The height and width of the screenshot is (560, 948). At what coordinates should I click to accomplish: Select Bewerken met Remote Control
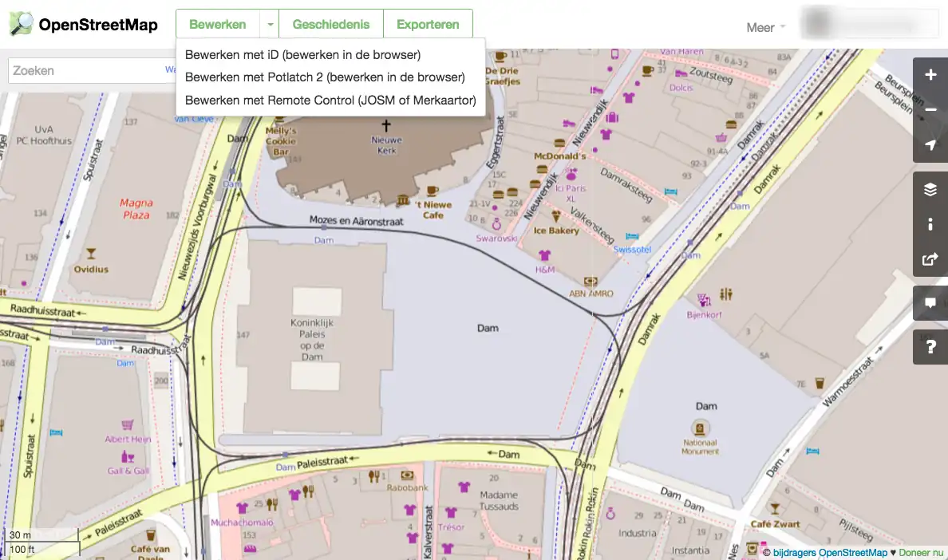click(x=330, y=101)
